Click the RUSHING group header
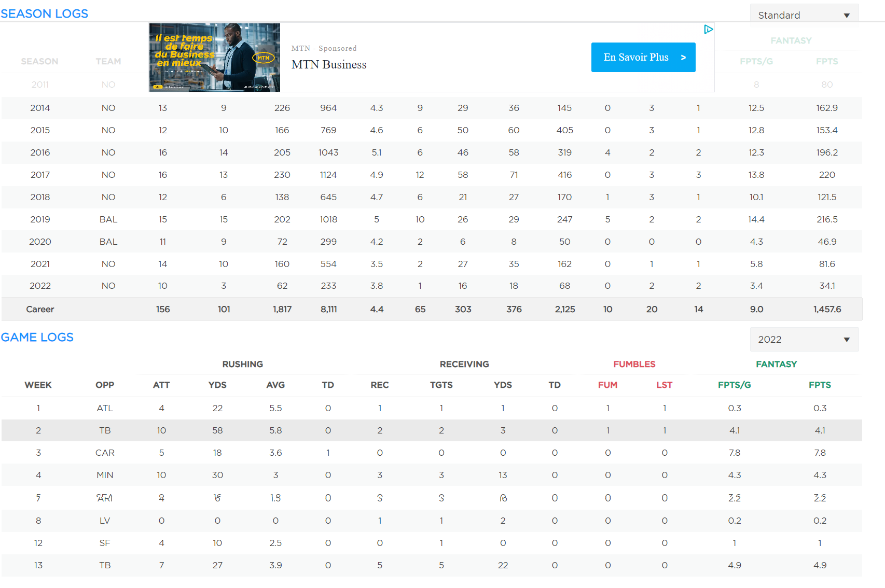 click(x=242, y=365)
